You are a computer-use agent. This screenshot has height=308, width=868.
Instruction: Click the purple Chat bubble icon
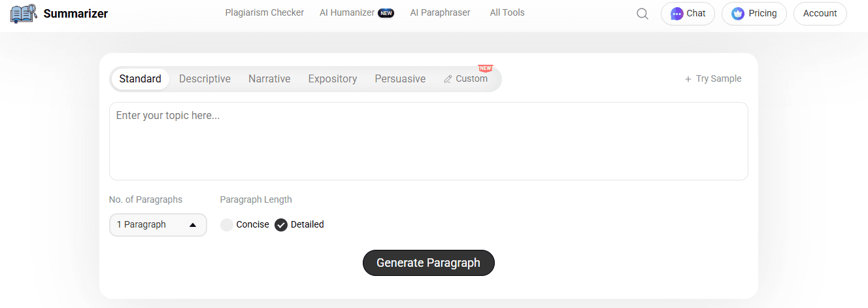coord(677,14)
